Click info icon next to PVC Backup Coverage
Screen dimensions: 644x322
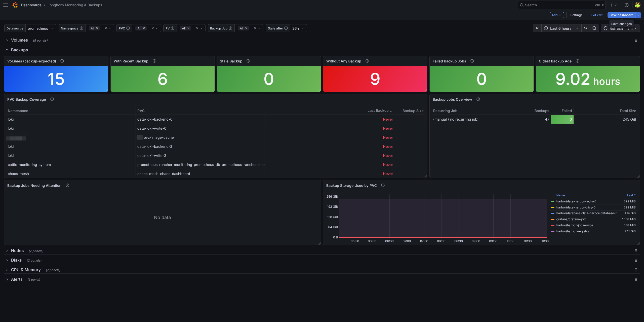tap(52, 99)
